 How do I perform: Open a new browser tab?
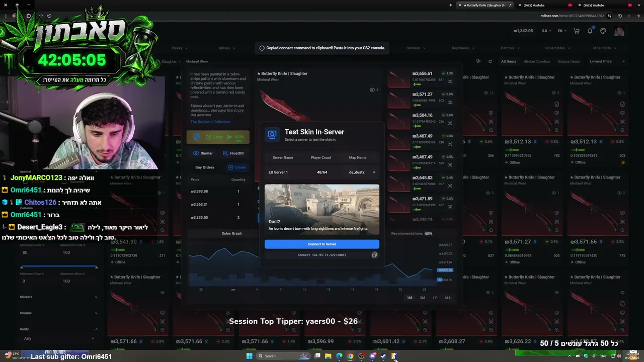451,5
